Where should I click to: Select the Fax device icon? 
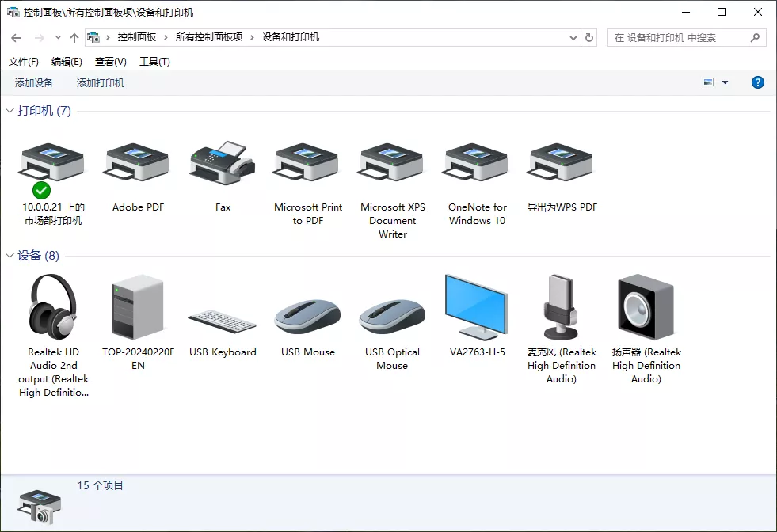pos(223,162)
